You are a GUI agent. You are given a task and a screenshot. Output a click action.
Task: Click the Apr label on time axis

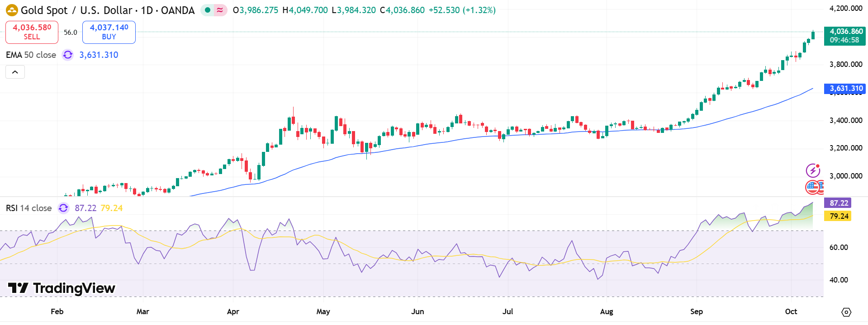click(233, 311)
